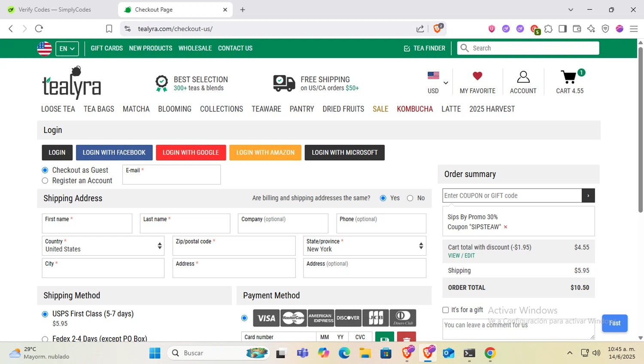Open the State/province dropdown
The height and width of the screenshot is (364, 644).
(365, 246)
